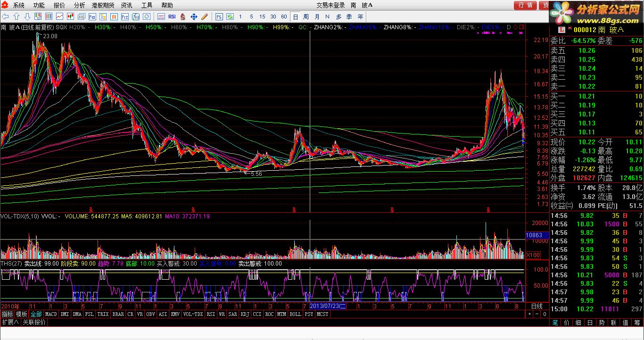Viewport: 644px width, 340px height.
Task: Click the RSI indicator toolbar icon
Action: click(172, 17)
